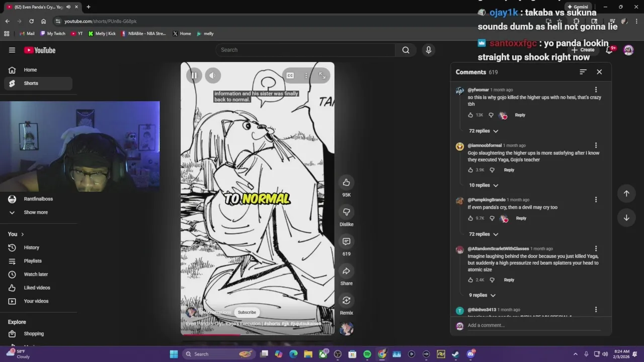
Task: Launch Steam from the taskbar
Action: pos(455,354)
